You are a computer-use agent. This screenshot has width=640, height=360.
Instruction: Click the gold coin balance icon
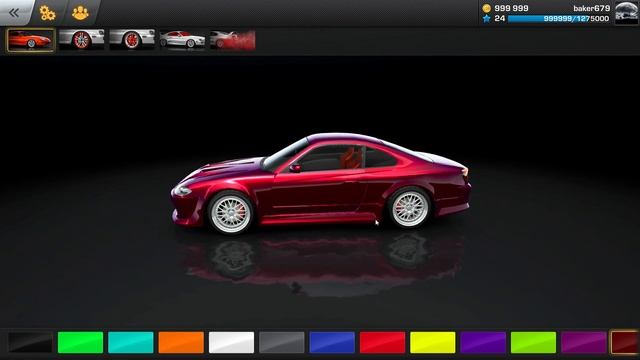point(487,8)
